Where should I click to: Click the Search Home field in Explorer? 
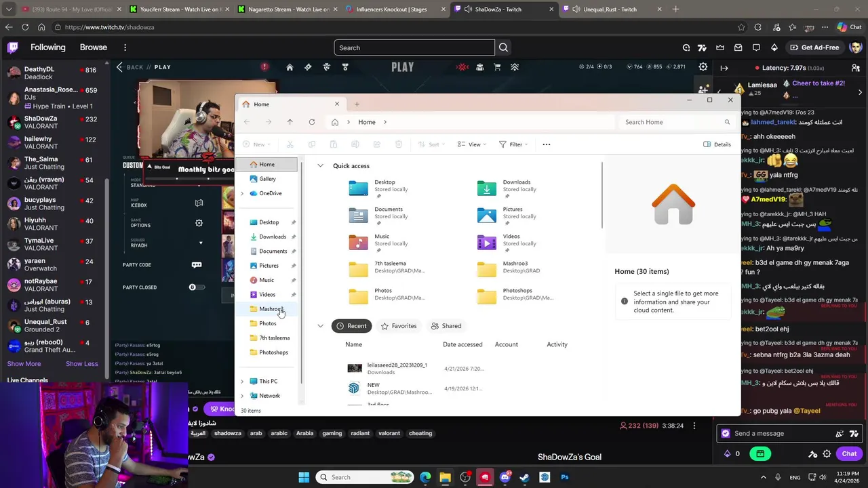point(676,122)
